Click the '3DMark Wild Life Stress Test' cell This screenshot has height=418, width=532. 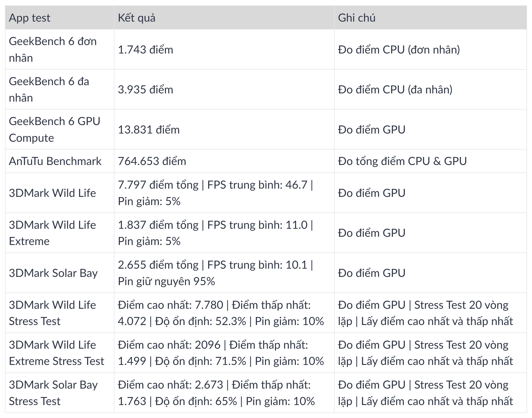tap(59, 313)
